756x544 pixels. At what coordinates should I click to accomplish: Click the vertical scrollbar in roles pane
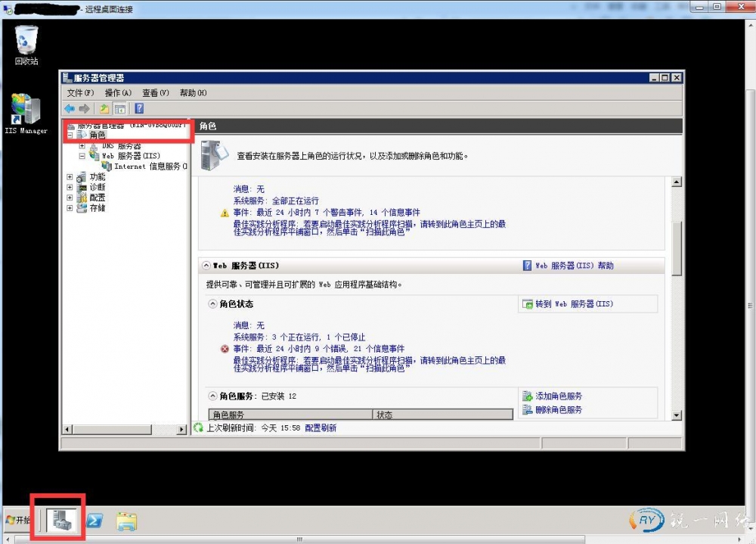coord(677,303)
